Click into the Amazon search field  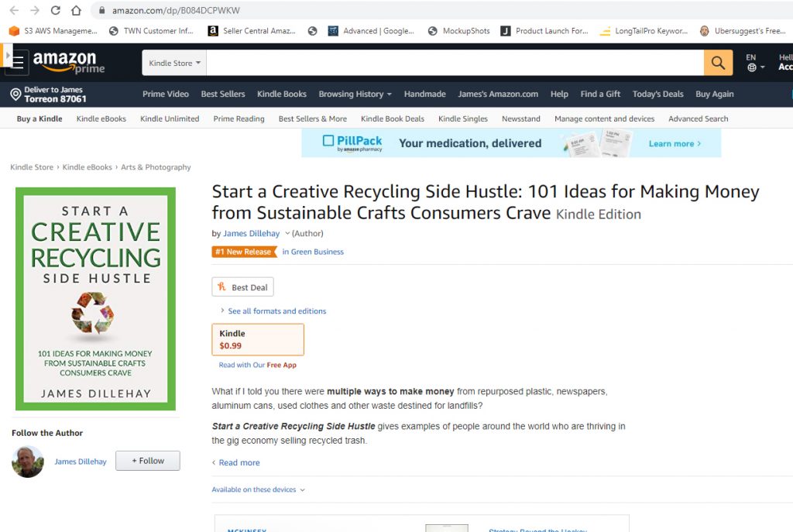coord(455,63)
